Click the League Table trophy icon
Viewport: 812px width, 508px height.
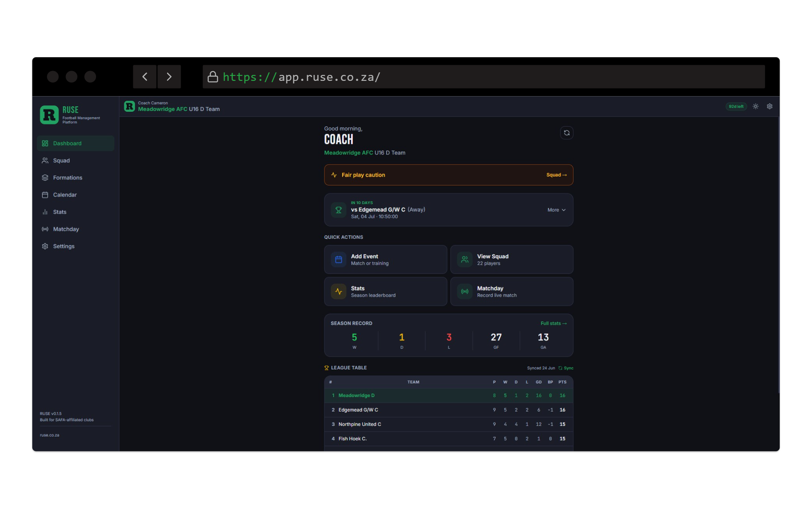click(x=326, y=368)
